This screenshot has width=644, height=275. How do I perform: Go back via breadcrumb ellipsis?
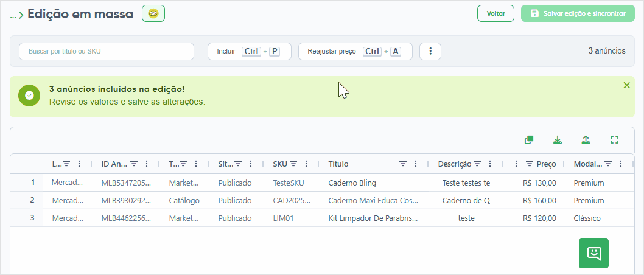(13, 15)
